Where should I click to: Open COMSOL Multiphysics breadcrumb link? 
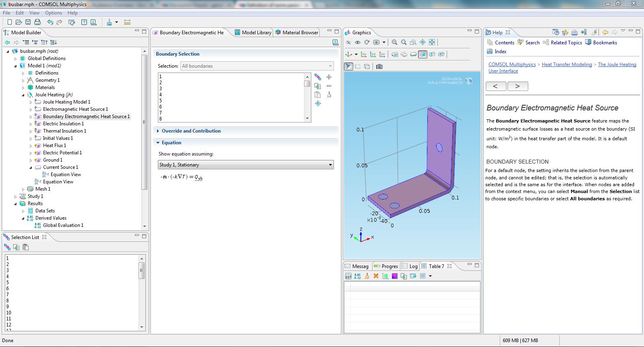pyautogui.click(x=512, y=64)
